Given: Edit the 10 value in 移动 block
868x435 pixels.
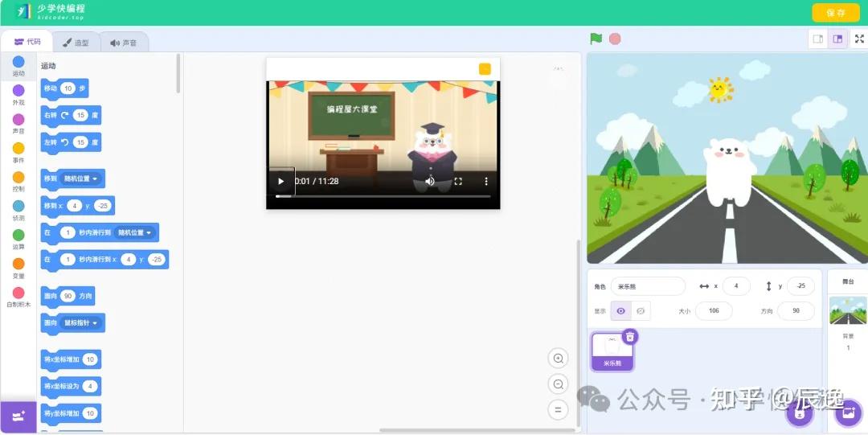Looking at the screenshot, I should [x=68, y=88].
